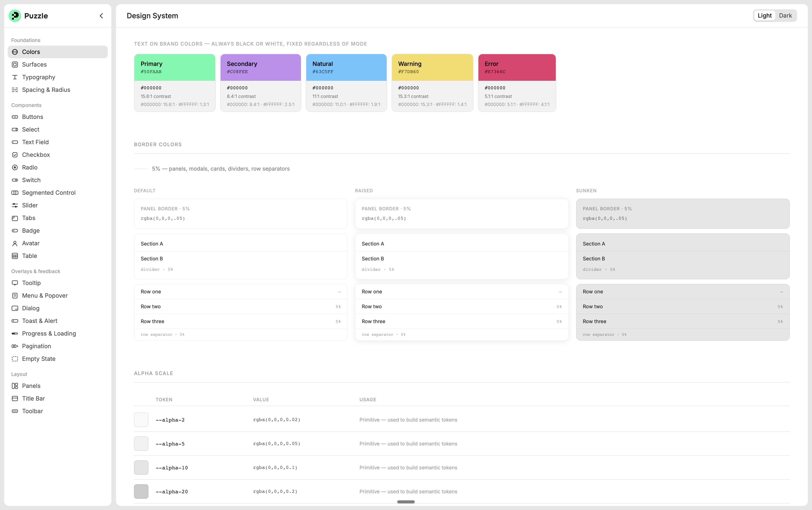The width and height of the screenshot is (812, 510).
Task: Click the Checkbox sidebar icon
Action: click(x=15, y=155)
